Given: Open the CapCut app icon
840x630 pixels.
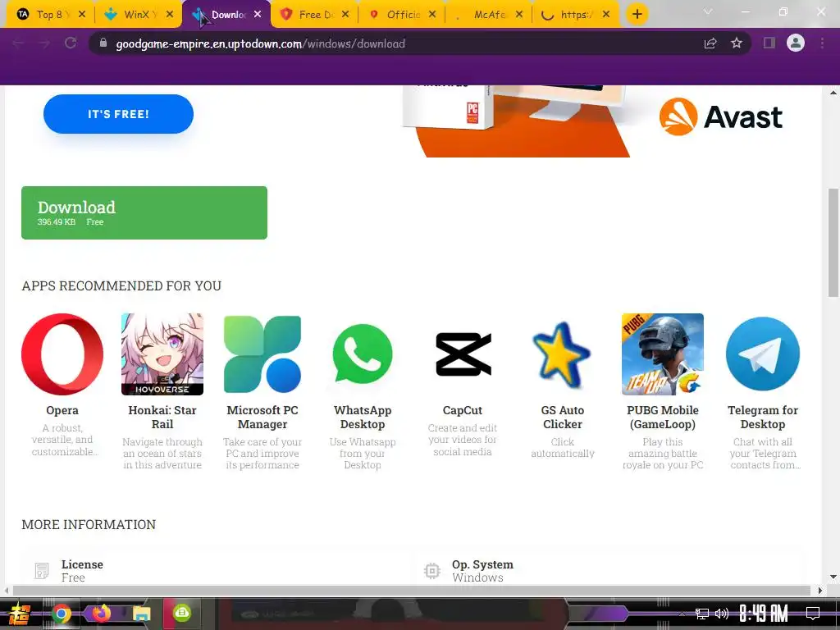Looking at the screenshot, I should [x=463, y=354].
